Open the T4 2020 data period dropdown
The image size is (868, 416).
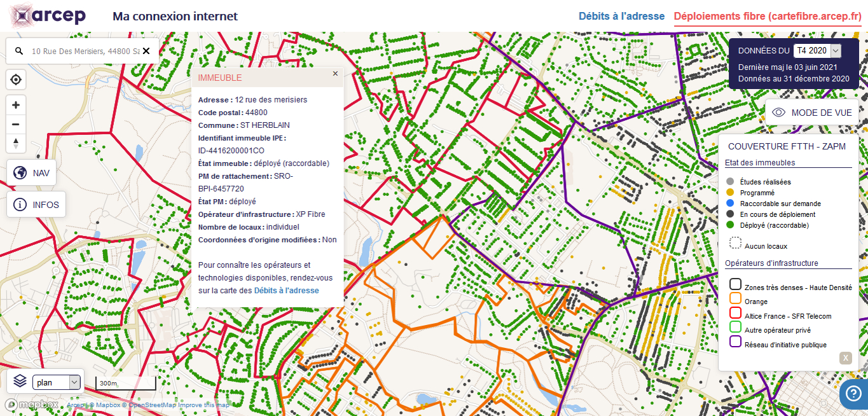(x=816, y=50)
